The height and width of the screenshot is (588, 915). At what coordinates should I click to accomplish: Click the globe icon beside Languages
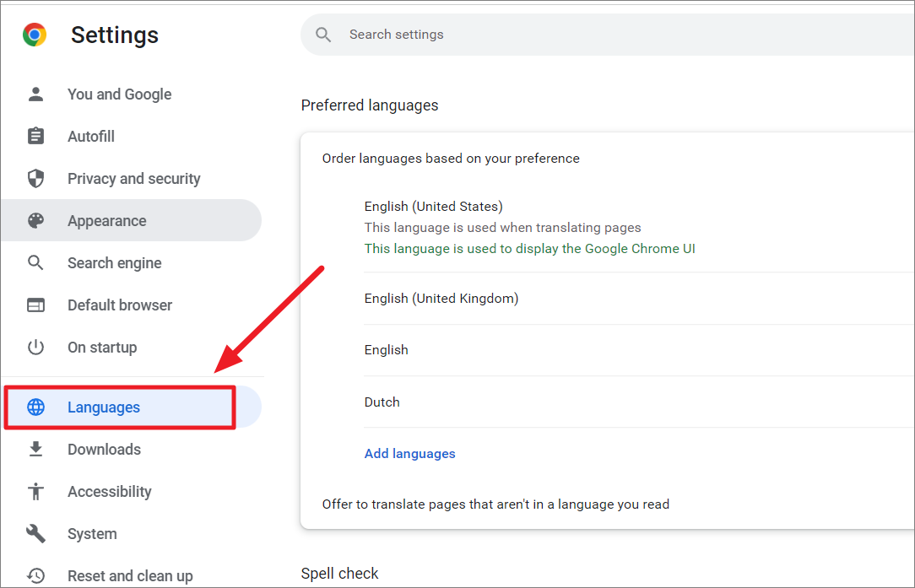[x=35, y=407]
